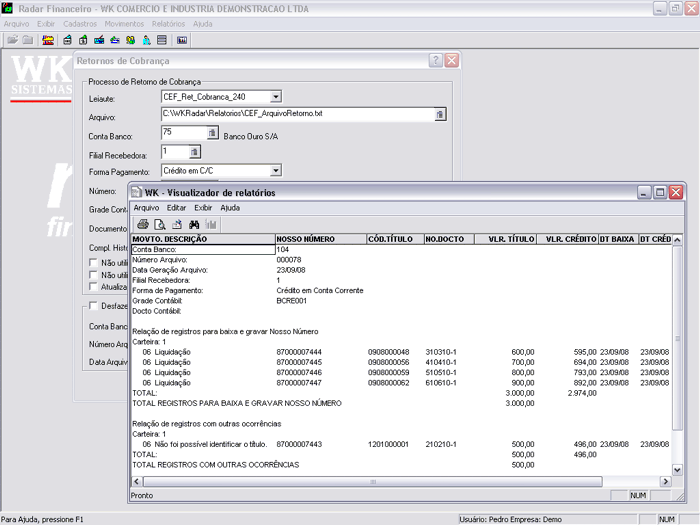Click the binoculars search icon
Image resolution: width=700 pixels, height=525 pixels.
point(195,225)
